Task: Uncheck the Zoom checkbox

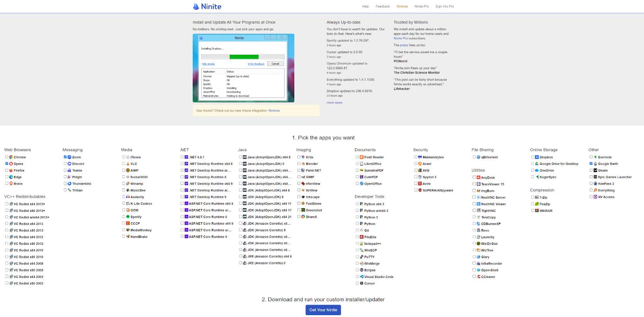Action: click(65, 157)
